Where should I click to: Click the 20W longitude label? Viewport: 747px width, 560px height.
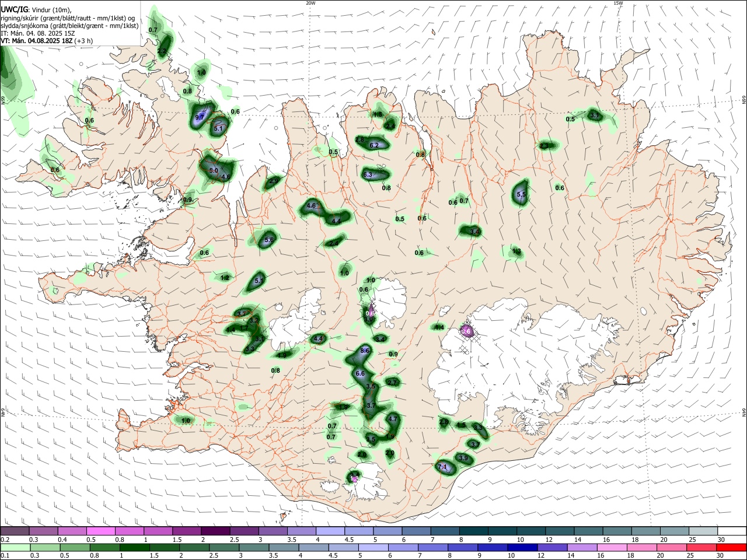[310, 3]
